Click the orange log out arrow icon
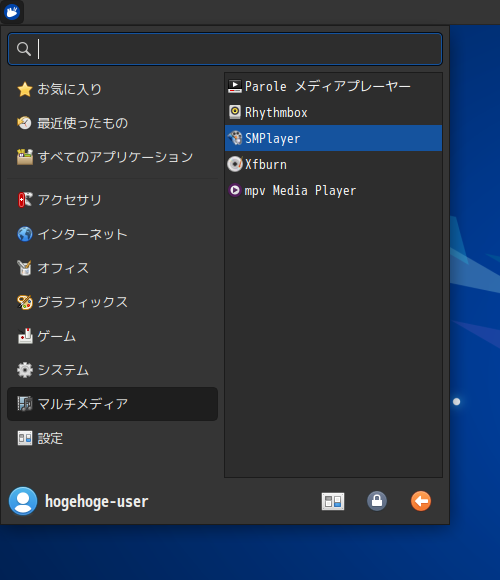 click(421, 501)
